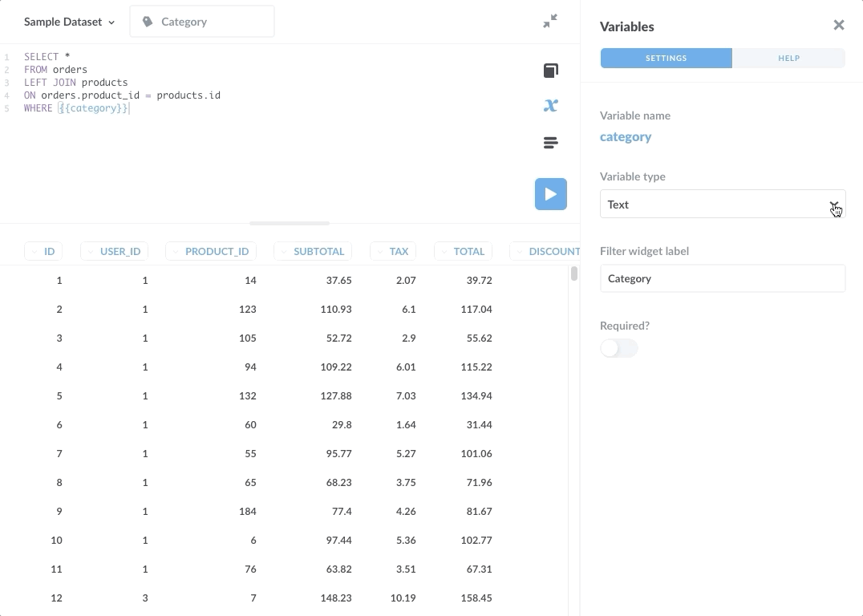The image size is (863, 616).
Task: Open the Variable type dropdown
Action: pyautogui.click(x=722, y=205)
